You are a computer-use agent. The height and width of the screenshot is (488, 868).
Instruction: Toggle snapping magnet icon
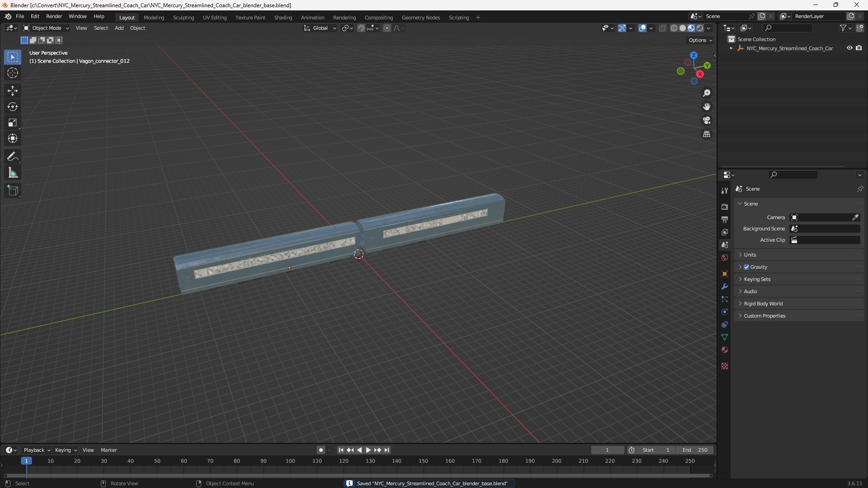click(361, 28)
